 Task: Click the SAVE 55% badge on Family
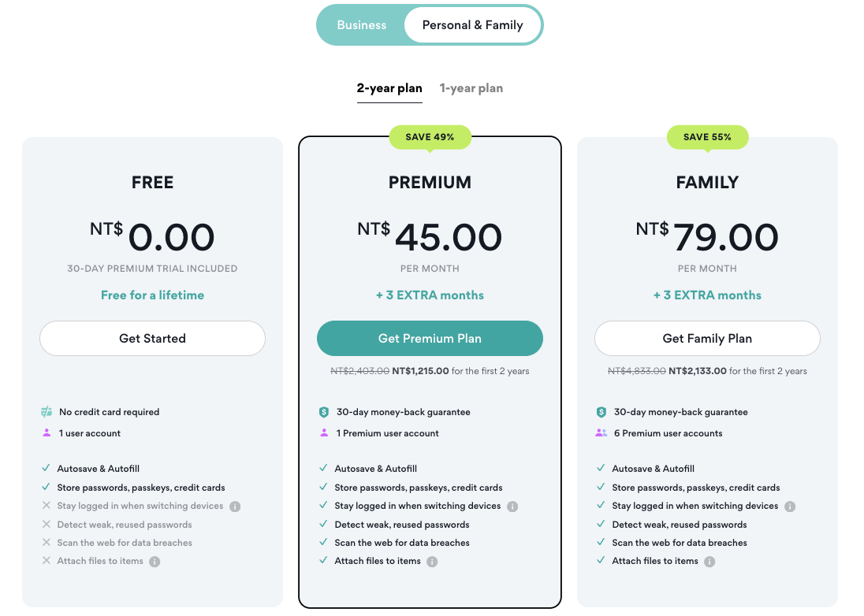tap(707, 137)
